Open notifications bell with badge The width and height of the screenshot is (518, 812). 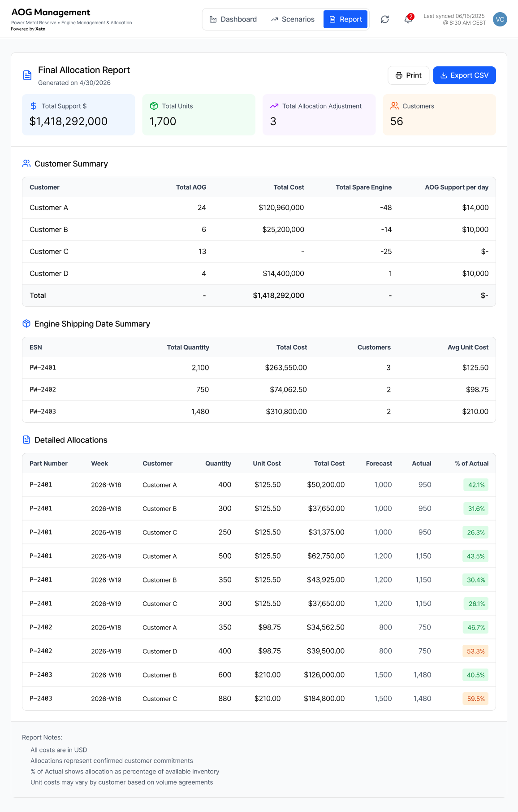click(408, 19)
